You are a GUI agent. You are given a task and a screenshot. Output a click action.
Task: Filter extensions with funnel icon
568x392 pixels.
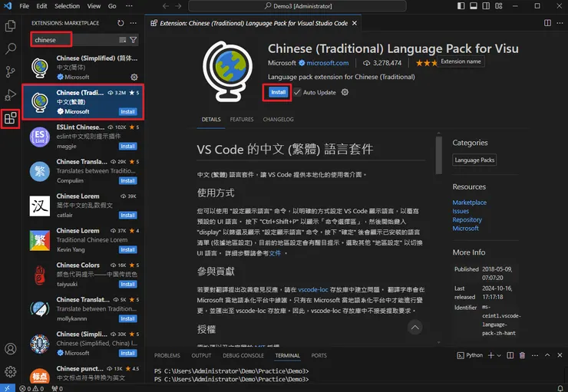click(x=134, y=40)
